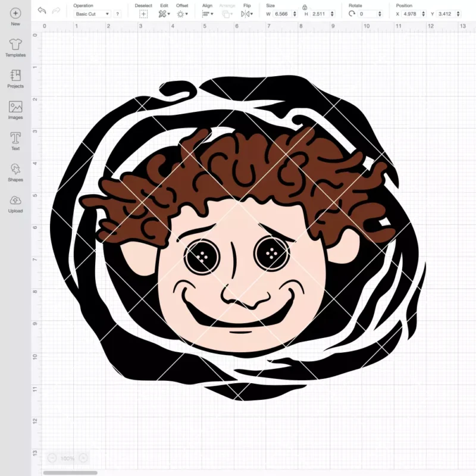Open the Arrange dropdown
476x476 pixels.
coord(227,14)
